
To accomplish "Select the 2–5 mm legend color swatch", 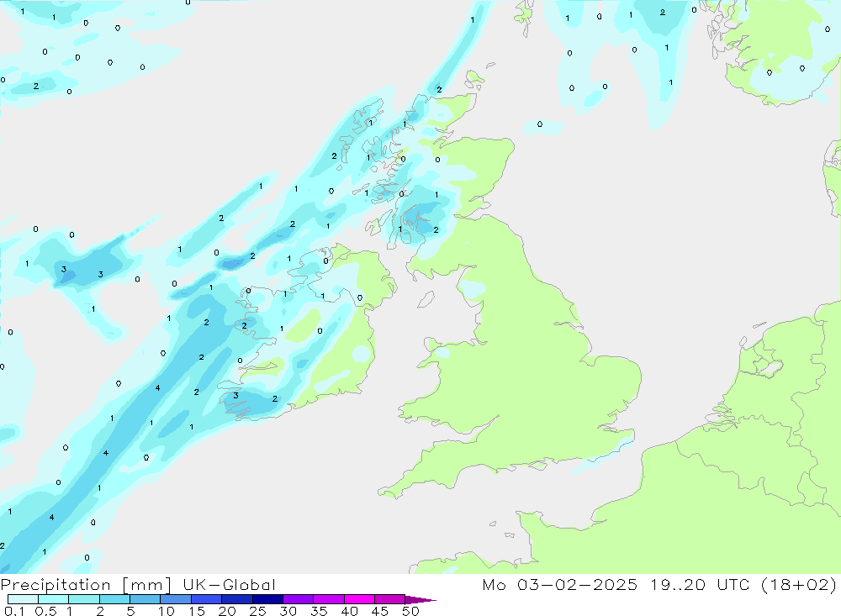I will click(x=114, y=599).
